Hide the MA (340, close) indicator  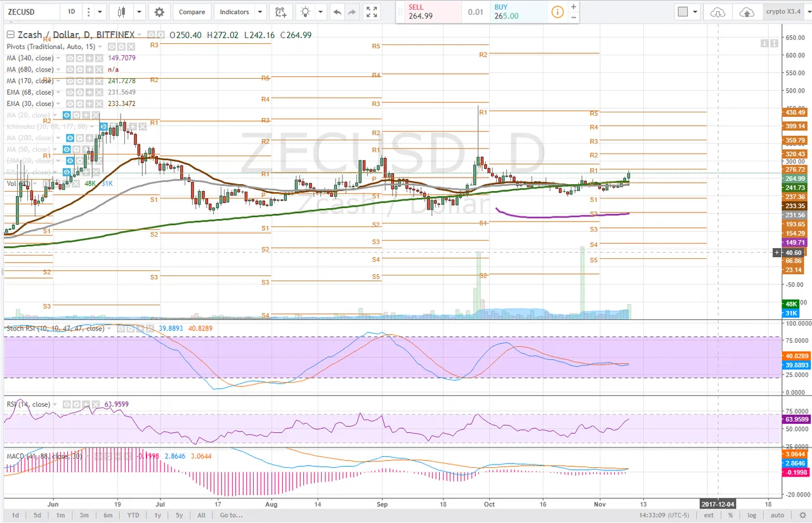[x=70, y=58]
